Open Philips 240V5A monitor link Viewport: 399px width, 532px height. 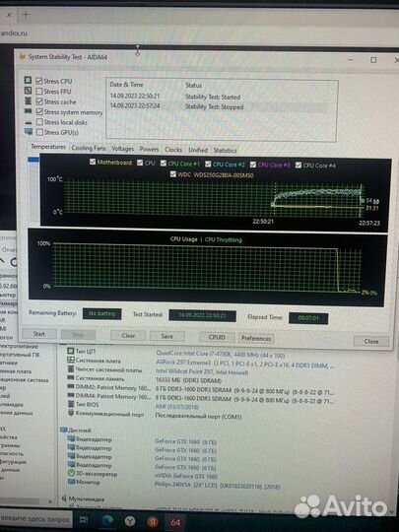tap(217, 486)
